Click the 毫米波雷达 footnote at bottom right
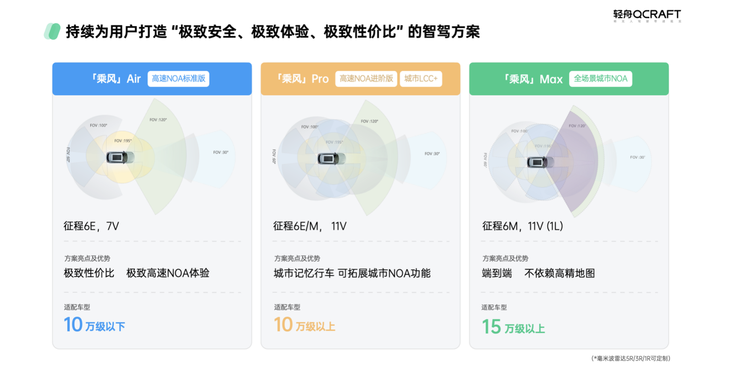The width and height of the screenshot is (740, 380). tap(630, 358)
